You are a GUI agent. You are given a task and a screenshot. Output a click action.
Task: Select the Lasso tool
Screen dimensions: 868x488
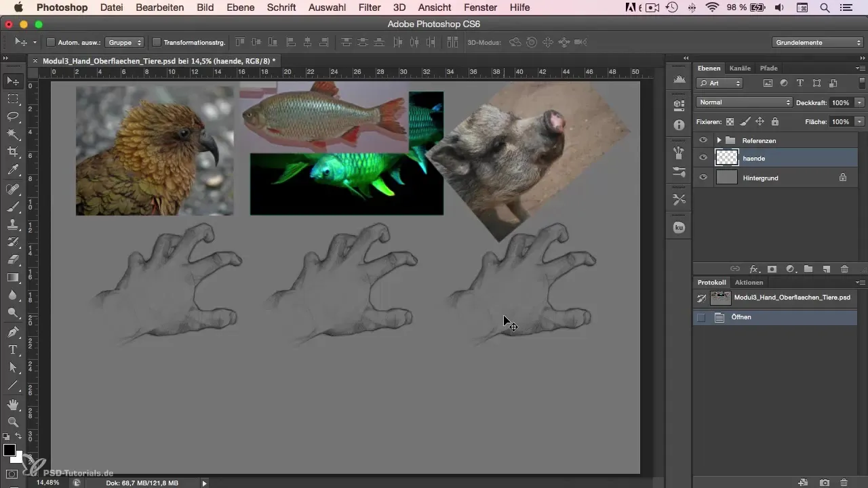pyautogui.click(x=13, y=117)
